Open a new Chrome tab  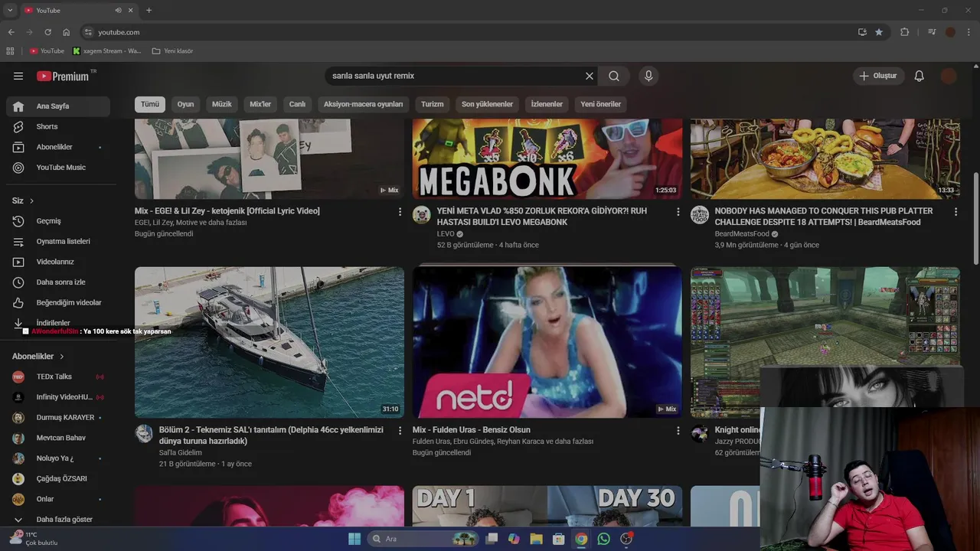pos(149,10)
